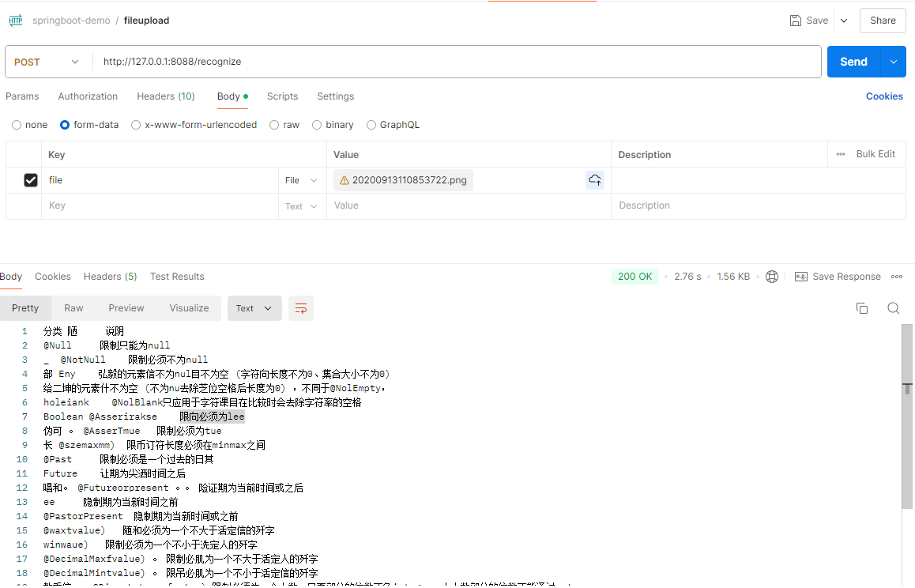Select the raw body type radio button
This screenshot has height=588, width=915.
(273, 124)
